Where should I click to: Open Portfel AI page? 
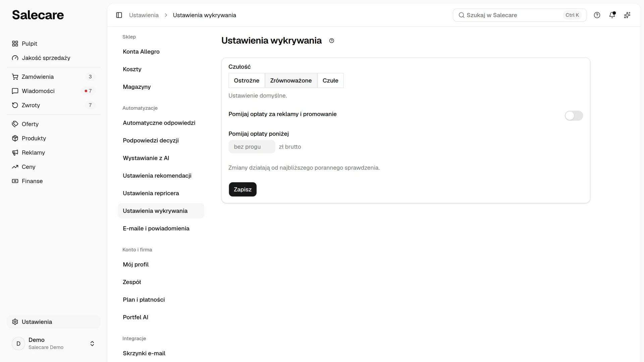161,317
